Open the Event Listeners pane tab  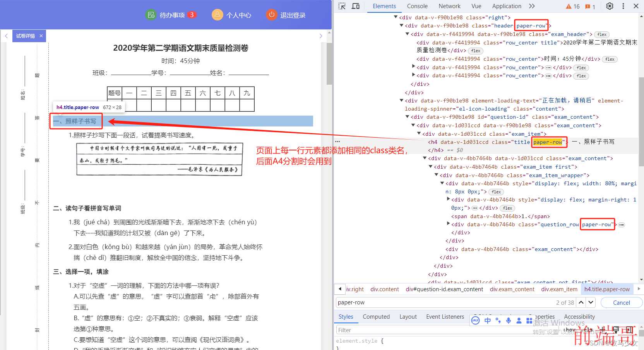445,317
